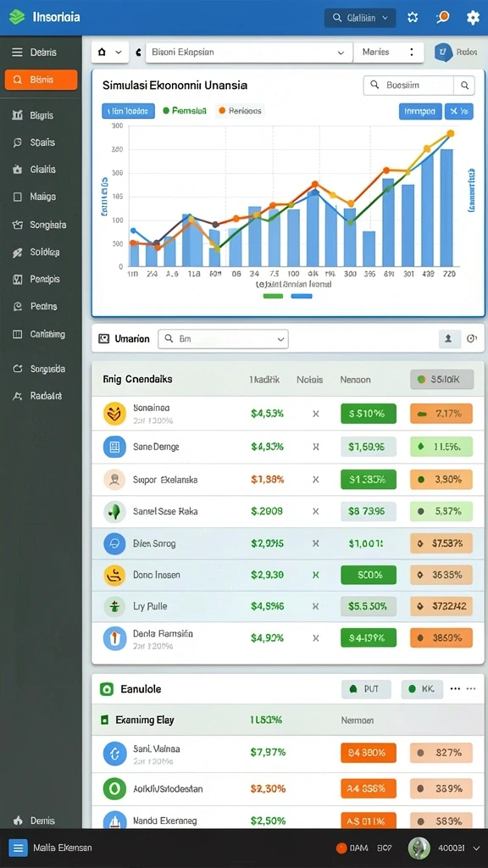
Task: Click the Sane Demge row icon
Action: (x=114, y=447)
